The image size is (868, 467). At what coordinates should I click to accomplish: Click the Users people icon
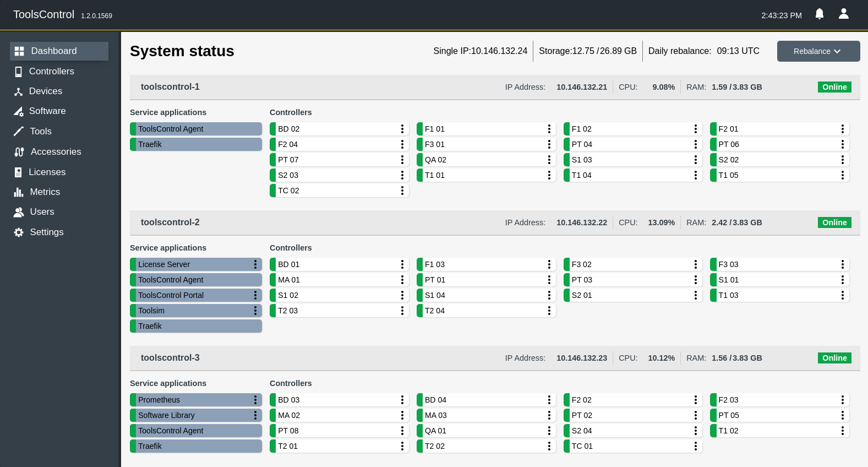[x=19, y=212]
